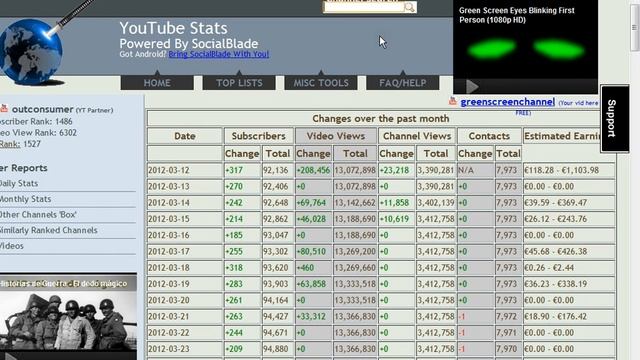Click the black Support side tab
640x360 pixels.
(614, 118)
